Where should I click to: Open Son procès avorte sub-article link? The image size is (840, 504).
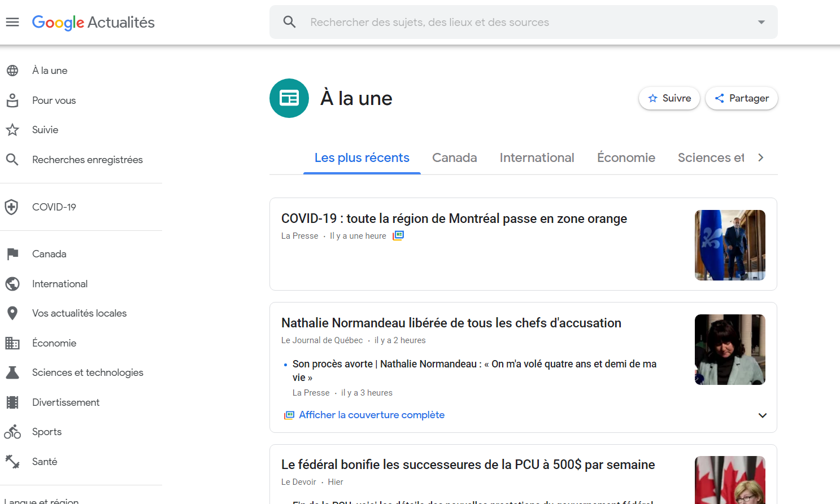click(475, 371)
